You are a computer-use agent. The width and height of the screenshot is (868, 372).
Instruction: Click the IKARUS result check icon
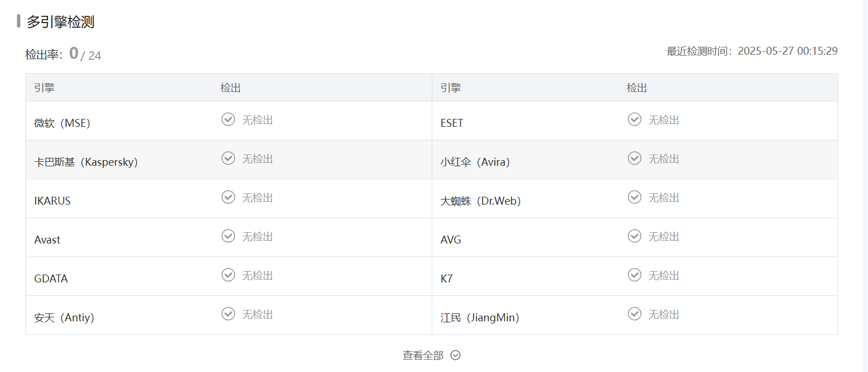click(x=228, y=197)
